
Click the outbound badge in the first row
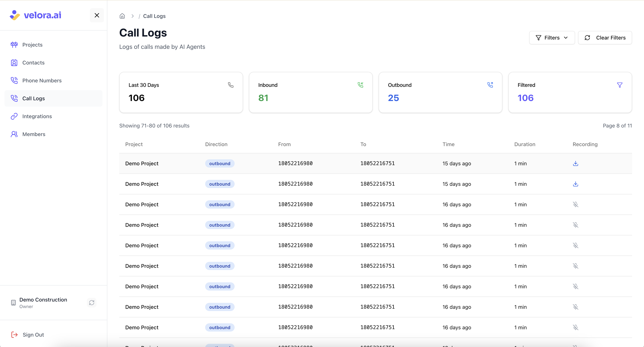tap(220, 163)
